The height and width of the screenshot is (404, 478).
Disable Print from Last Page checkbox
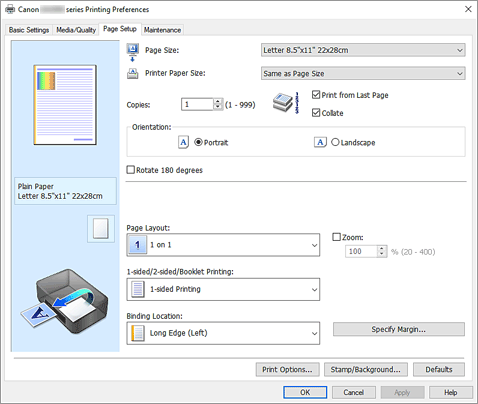(x=316, y=95)
